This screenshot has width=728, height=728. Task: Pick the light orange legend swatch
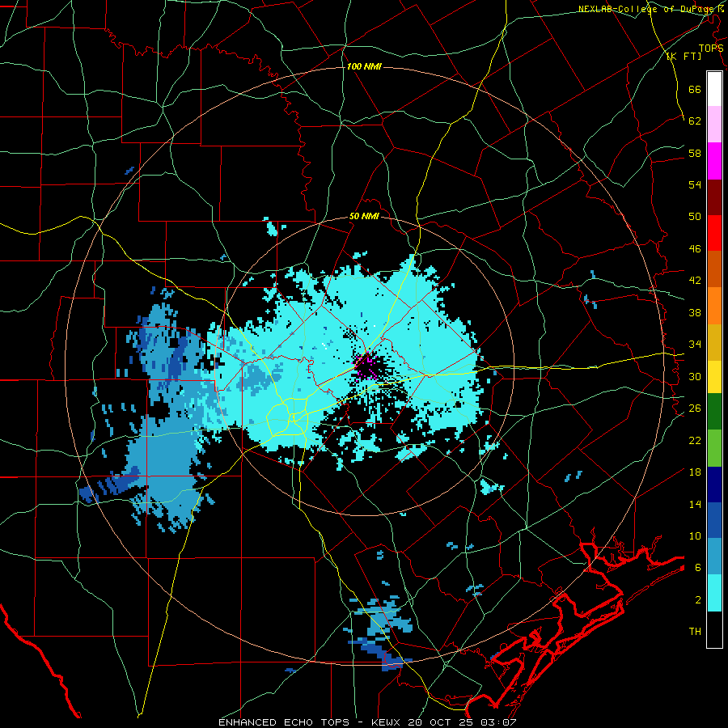pos(714,306)
